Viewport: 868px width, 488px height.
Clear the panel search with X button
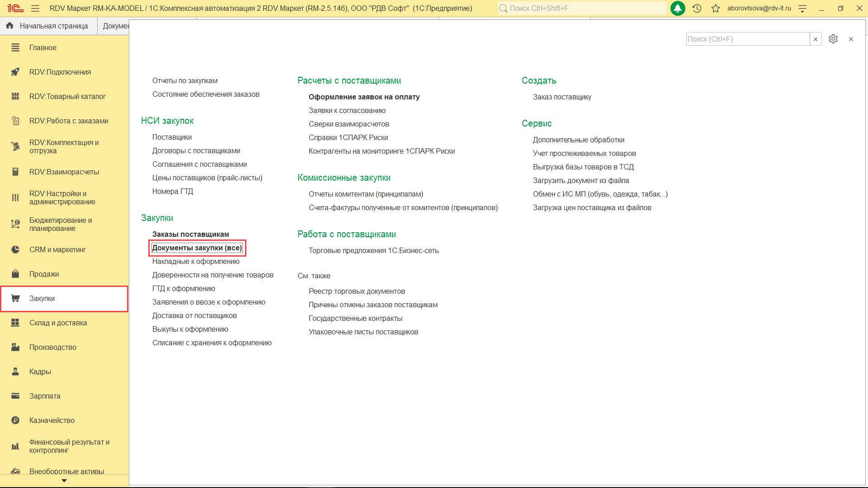point(815,39)
